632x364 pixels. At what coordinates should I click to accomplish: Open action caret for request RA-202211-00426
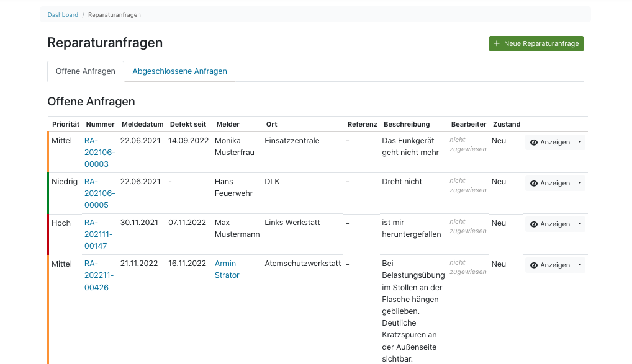click(x=579, y=265)
